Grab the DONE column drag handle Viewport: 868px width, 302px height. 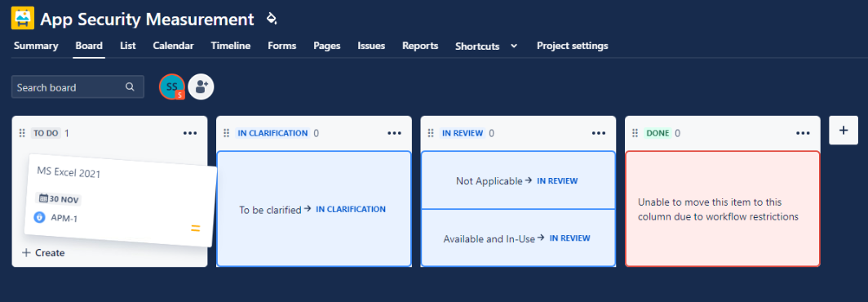[635, 133]
